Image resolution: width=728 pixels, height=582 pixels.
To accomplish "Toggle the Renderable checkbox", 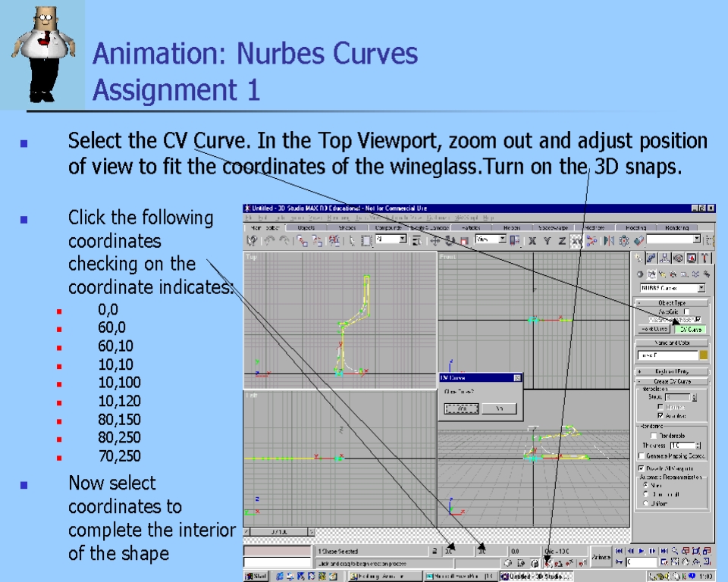I will coord(654,436).
